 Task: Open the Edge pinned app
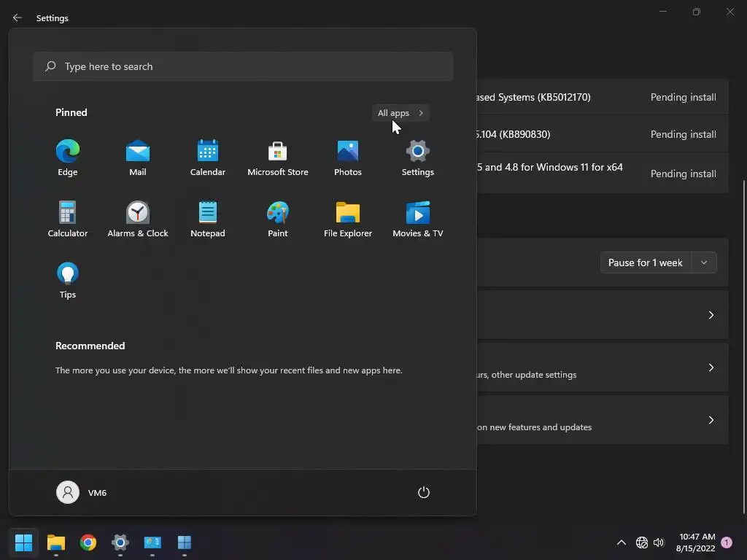click(x=68, y=158)
